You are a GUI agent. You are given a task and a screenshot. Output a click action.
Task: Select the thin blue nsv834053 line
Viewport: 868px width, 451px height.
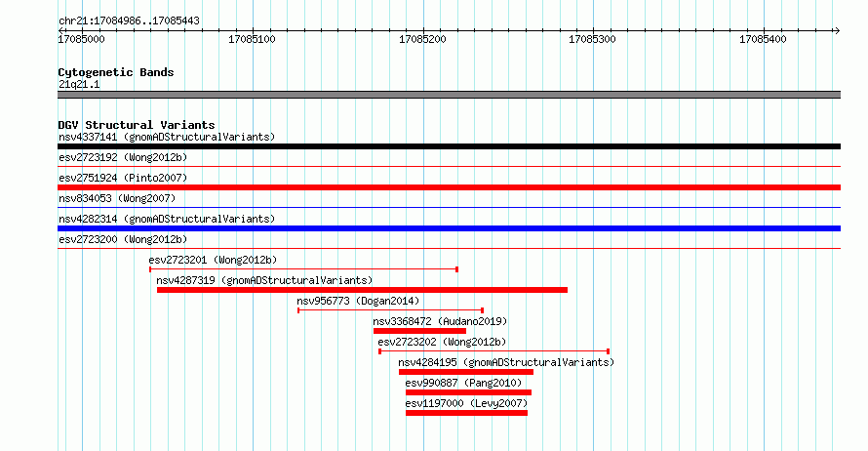[x=449, y=207]
